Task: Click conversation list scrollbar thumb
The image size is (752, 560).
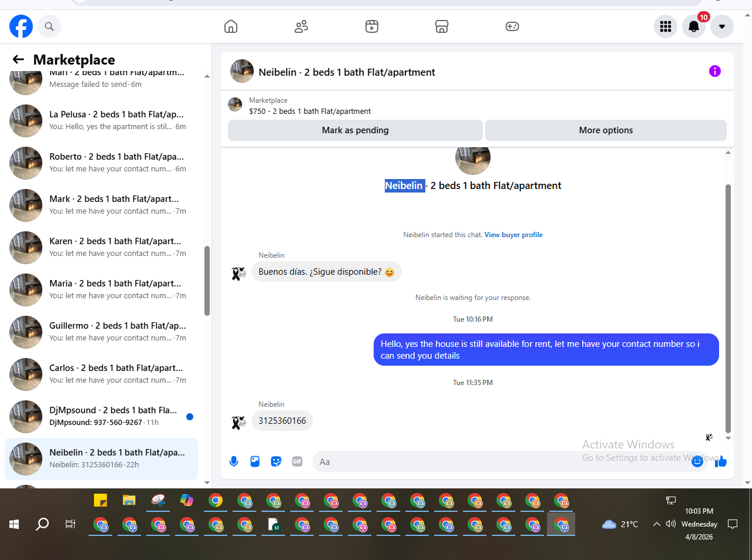Action: (x=207, y=281)
